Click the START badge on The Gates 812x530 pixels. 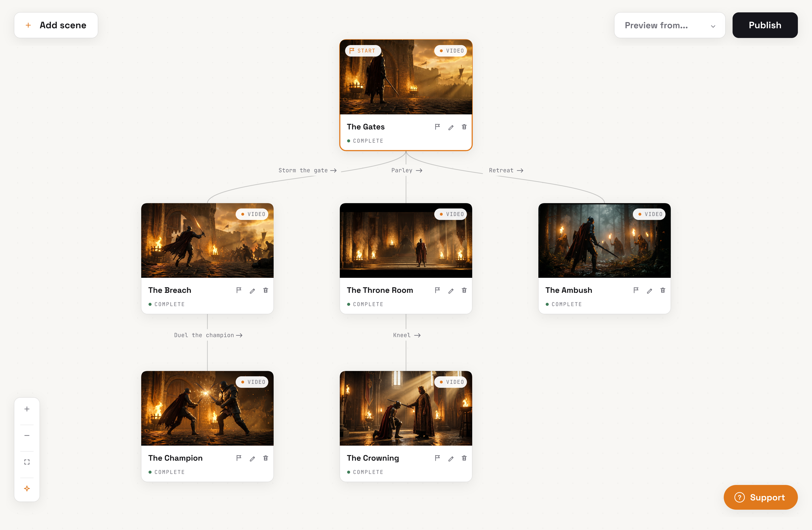coord(363,51)
